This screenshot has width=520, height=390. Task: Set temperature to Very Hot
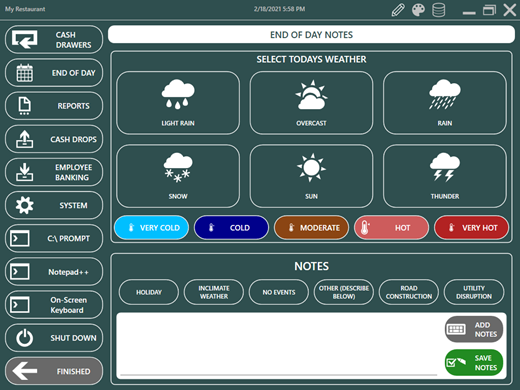pyautogui.click(x=471, y=228)
